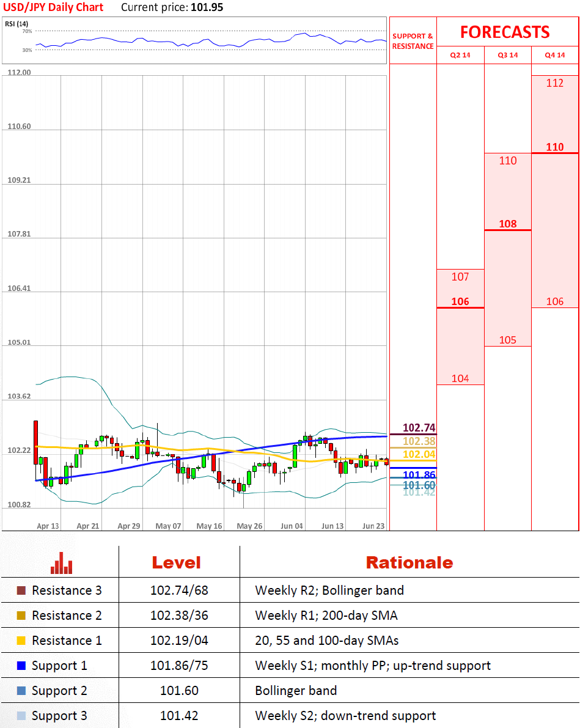Click the Support 1 blue swatch

(21, 666)
